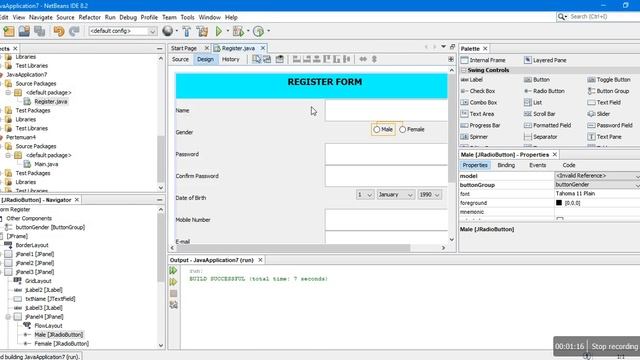Viewport: 640px width, 360px height.
Task: Pick the Check Box palette item
Action: pos(478,91)
